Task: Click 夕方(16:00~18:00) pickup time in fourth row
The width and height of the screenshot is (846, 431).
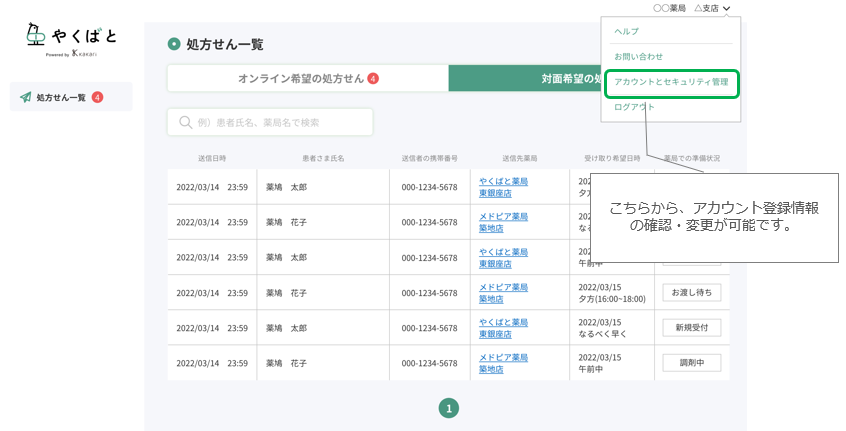Action: coord(612,299)
